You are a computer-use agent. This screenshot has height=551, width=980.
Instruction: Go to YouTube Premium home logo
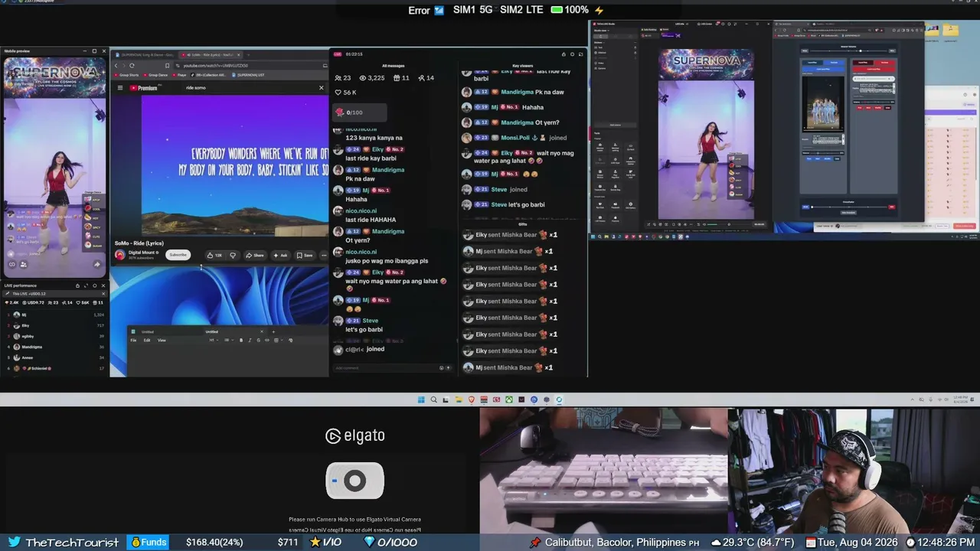143,88
